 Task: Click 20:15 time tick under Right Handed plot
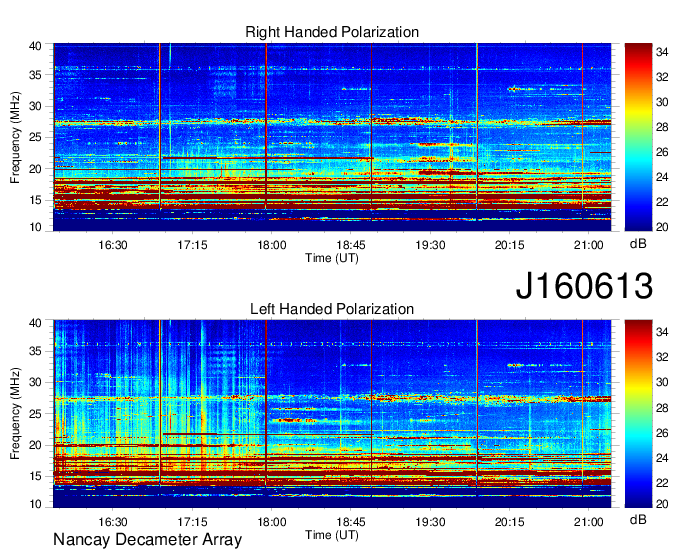tap(510, 245)
